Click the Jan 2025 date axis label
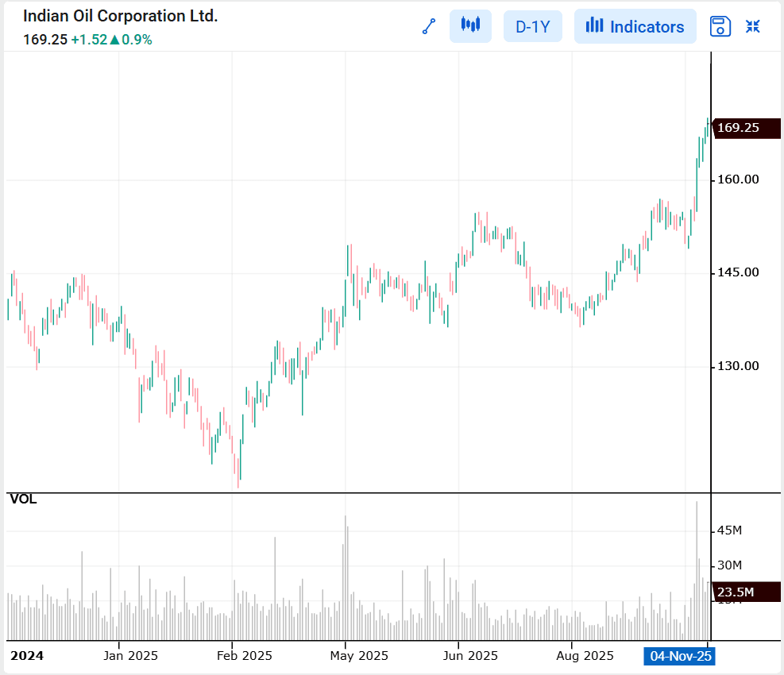Image resolution: width=784 pixels, height=675 pixels. pyautogui.click(x=130, y=656)
